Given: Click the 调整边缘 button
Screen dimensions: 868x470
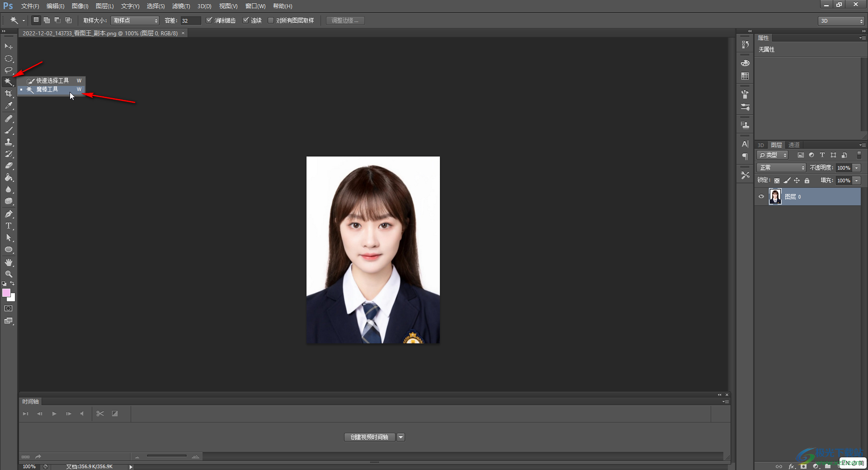Looking at the screenshot, I should (345, 20).
